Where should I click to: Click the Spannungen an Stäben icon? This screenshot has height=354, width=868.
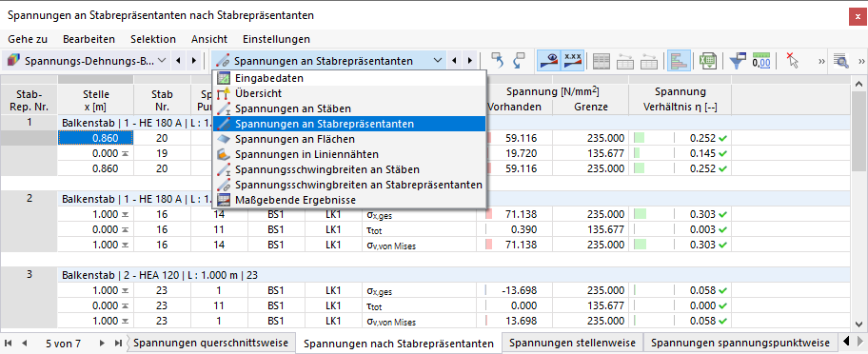(x=223, y=109)
